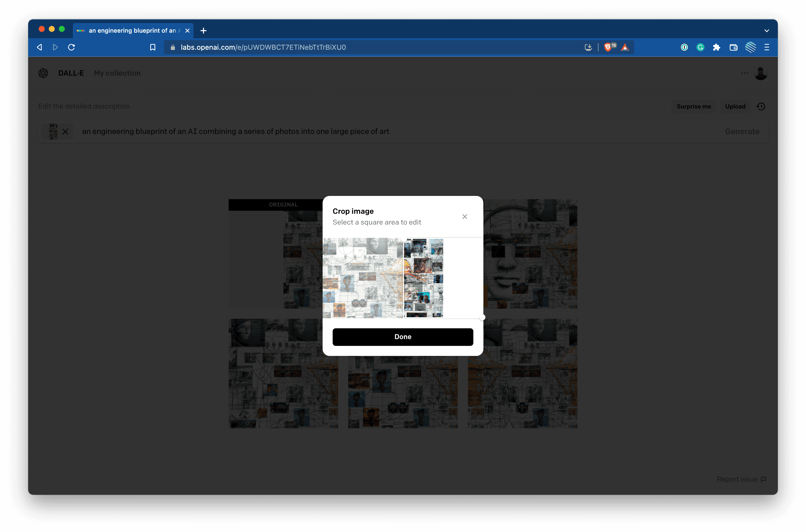Click the Done button to confirm crop
Image resolution: width=806 pixels, height=532 pixels.
pyautogui.click(x=403, y=337)
